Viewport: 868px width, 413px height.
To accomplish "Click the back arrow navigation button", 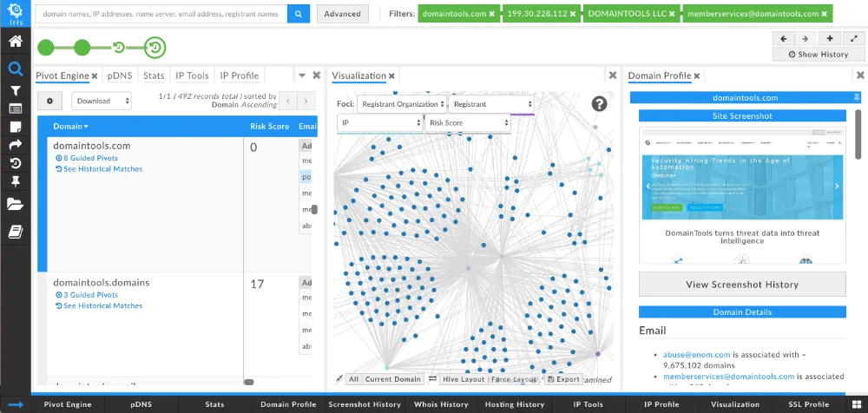I will click(783, 39).
